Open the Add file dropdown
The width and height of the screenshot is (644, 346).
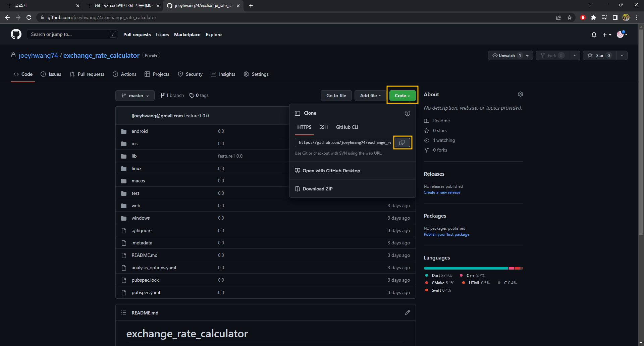click(370, 96)
